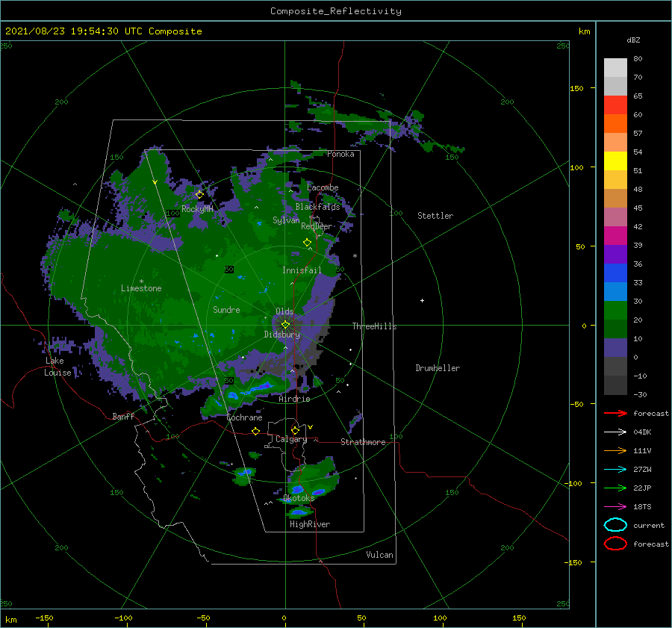The image size is (672, 628).
Task: Click the Sylvan label
Action: [286, 220]
